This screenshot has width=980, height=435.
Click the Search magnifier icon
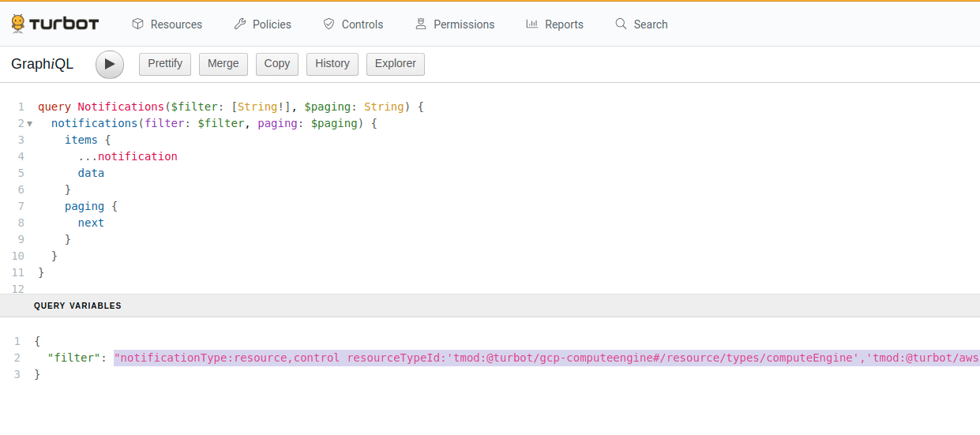click(x=621, y=24)
